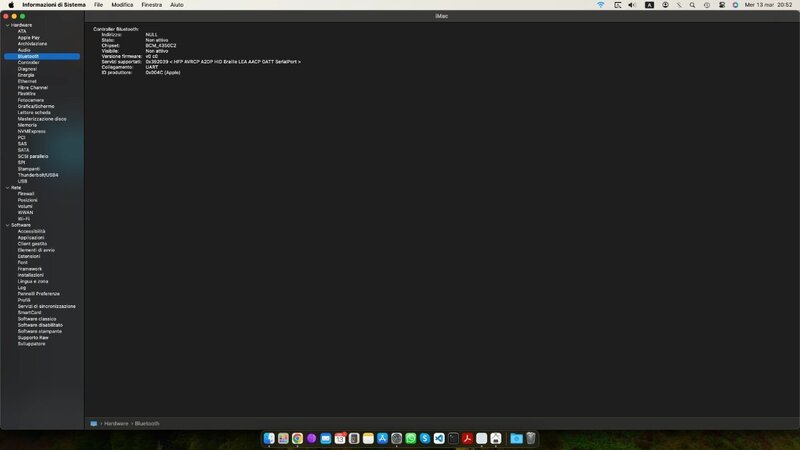Click the Bluetooth status icon in the menu bar
This screenshot has height=450, width=800.
point(679,5)
